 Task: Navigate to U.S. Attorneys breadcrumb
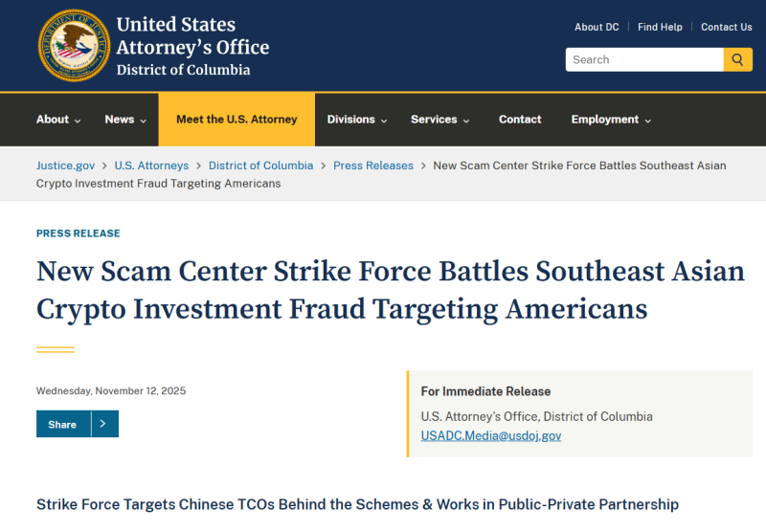click(x=151, y=166)
